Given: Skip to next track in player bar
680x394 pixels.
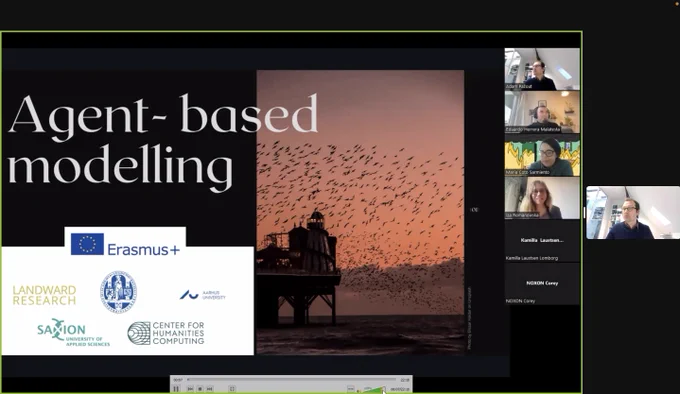Looking at the screenshot, I should click(209, 389).
